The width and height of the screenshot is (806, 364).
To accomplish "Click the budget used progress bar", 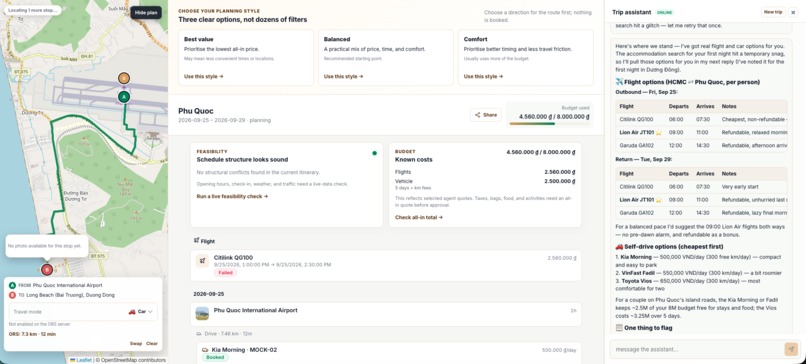I will coord(549,123).
